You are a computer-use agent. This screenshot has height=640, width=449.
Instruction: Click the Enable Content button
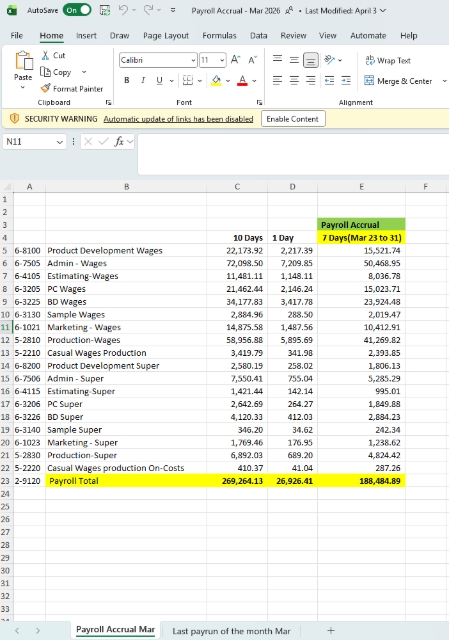coord(293,119)
